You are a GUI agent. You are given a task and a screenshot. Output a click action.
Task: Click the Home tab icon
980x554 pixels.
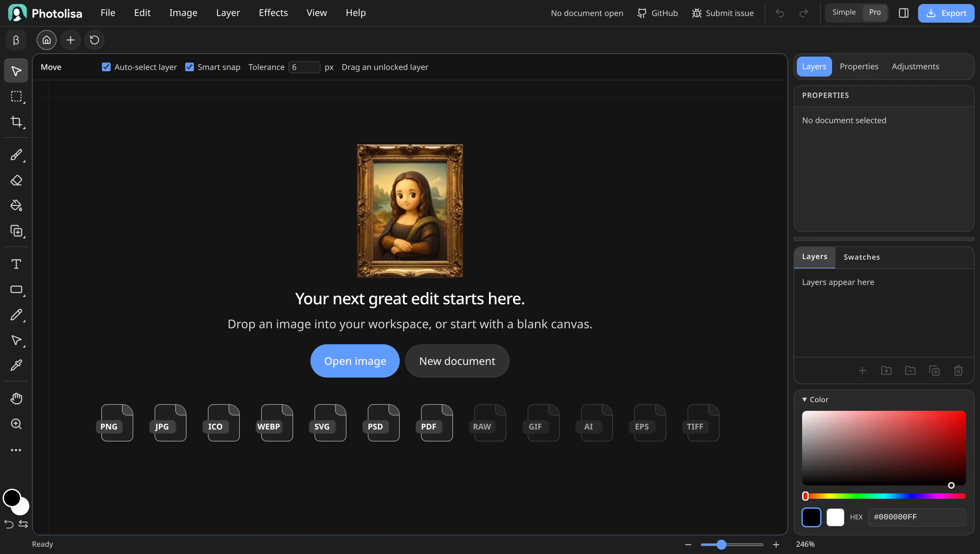46,40
